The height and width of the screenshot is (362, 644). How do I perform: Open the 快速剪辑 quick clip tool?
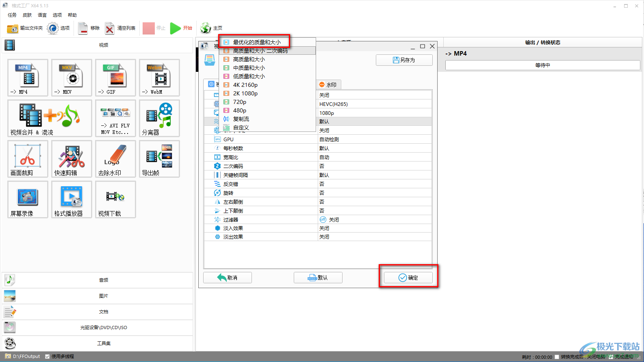click(72, 159)
